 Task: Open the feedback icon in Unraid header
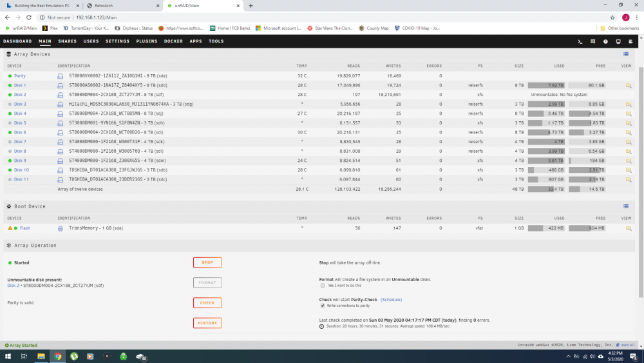592,41
